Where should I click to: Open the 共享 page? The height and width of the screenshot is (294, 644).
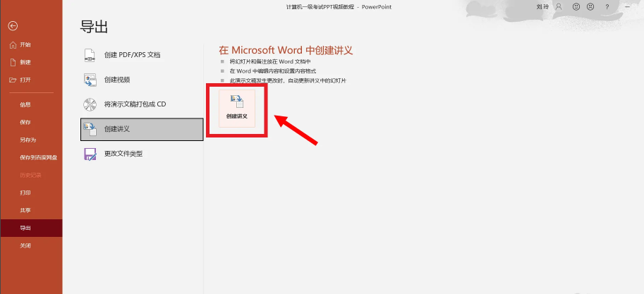(x=25, y=210)
